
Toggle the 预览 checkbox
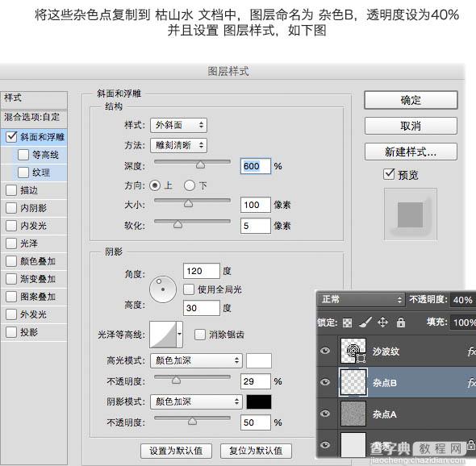coord(389,174)
